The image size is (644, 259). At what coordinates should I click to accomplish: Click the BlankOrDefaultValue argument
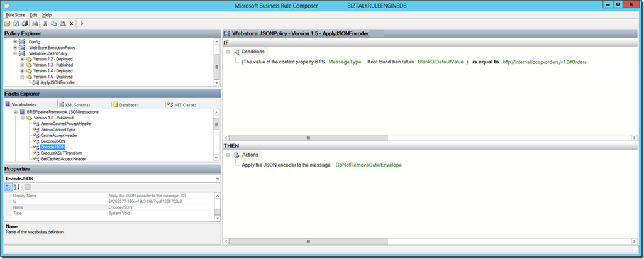coord(440,62)
